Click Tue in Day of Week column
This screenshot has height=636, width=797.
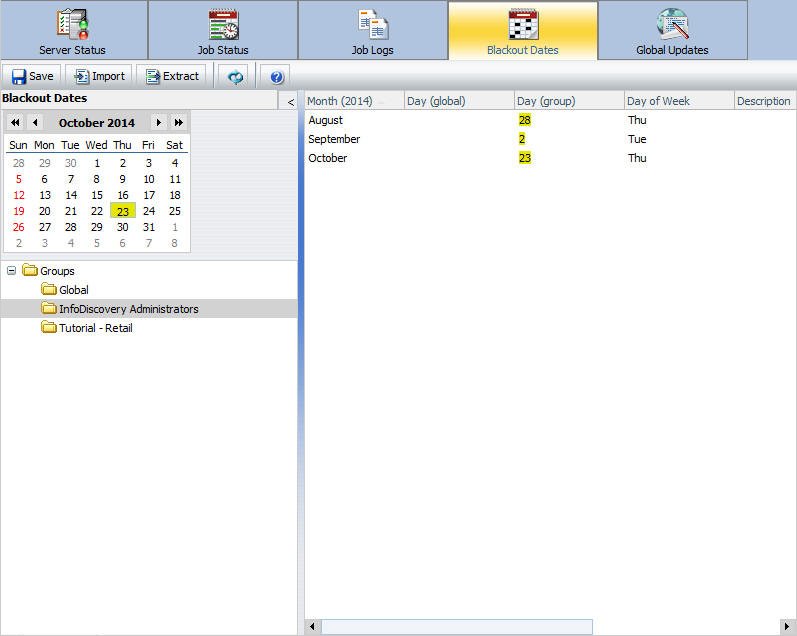(637, 139)
